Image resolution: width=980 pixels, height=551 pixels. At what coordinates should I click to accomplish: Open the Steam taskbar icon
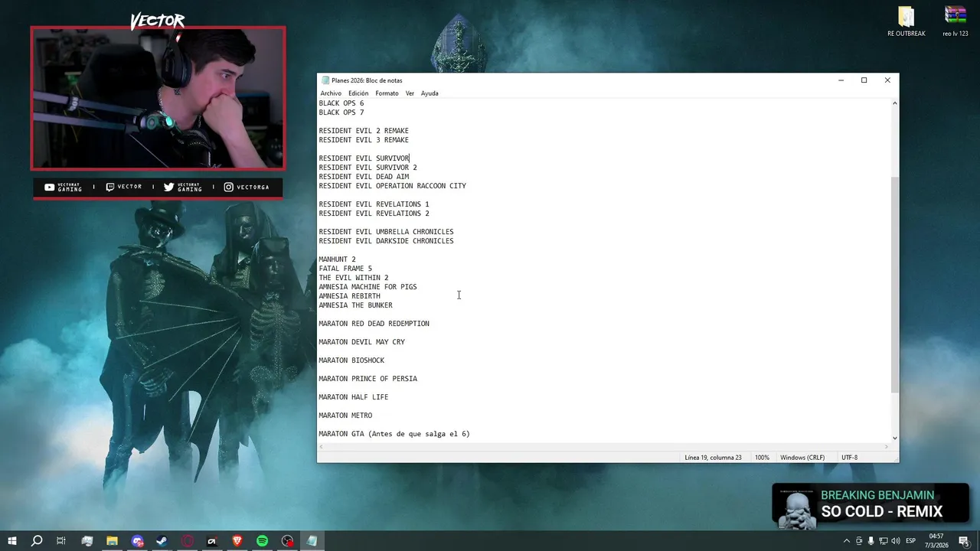click(162, 541)
